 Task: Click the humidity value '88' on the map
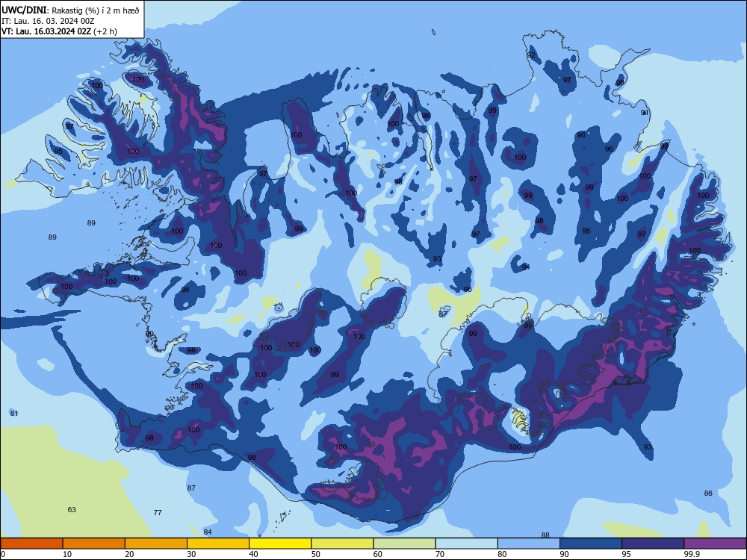click(545, 535)
